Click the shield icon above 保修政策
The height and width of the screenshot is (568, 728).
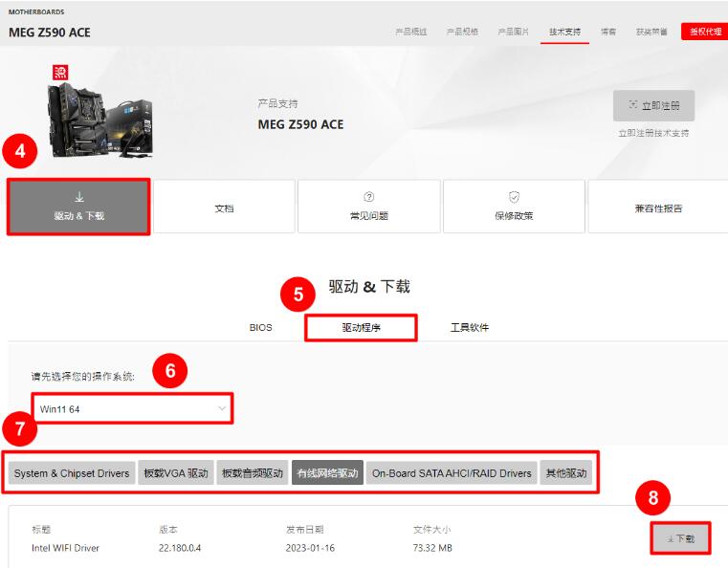[x=514, y=196]
